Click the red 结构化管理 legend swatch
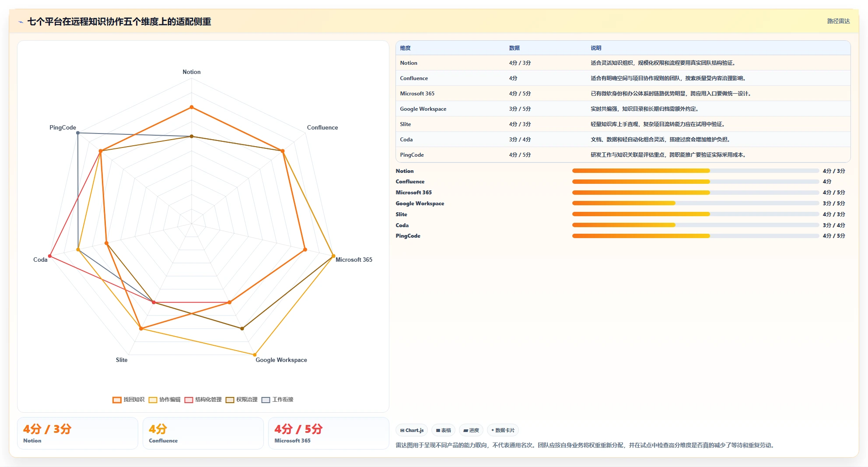 pyautogui.click(x=189, y=400)
